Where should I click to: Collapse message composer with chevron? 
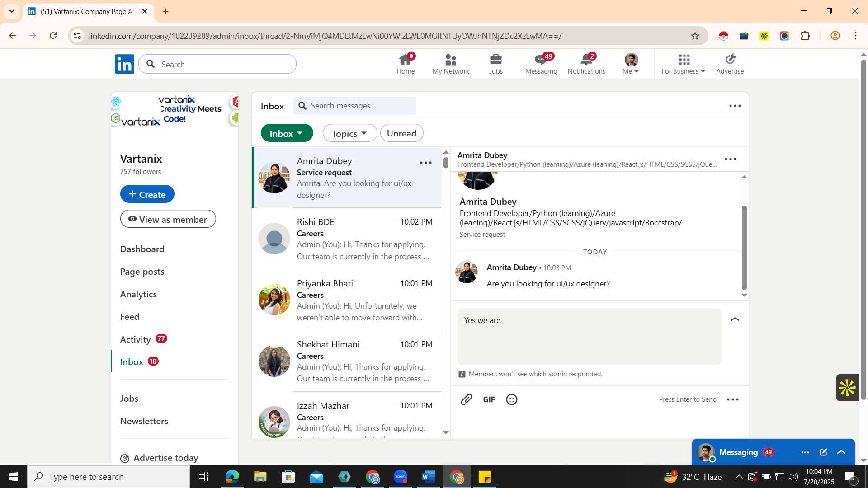[735, 319]
